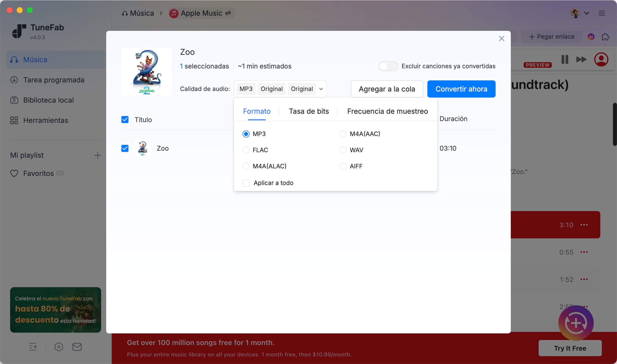Uncheck the Zoo song checkbox

pos(125,148)
